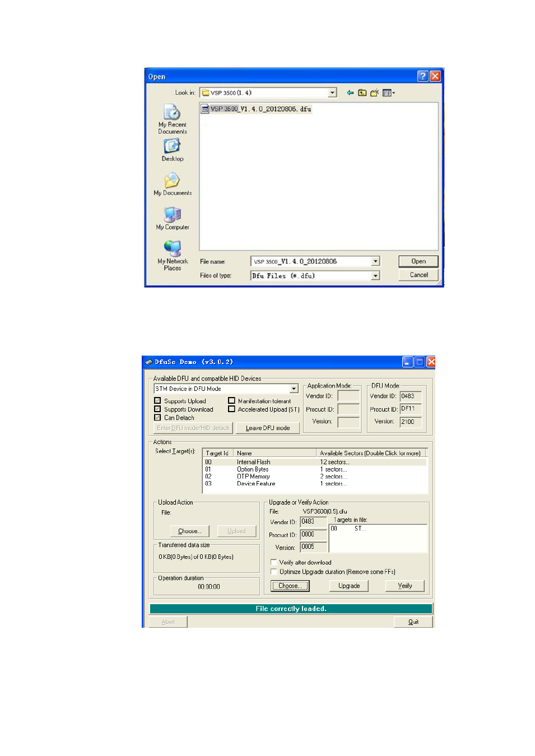Open My Documents from the places bar
Image resolution: width=535 pixels, height=756 pixels.
tap(173, 184)
